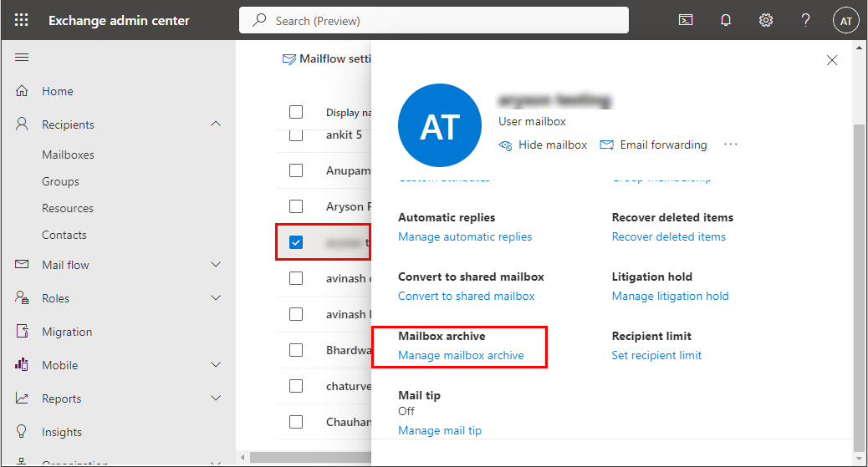The height and width of the screenshot is (467, 868).
Task: Click Recover deleted items link
Action: [668, 236]
